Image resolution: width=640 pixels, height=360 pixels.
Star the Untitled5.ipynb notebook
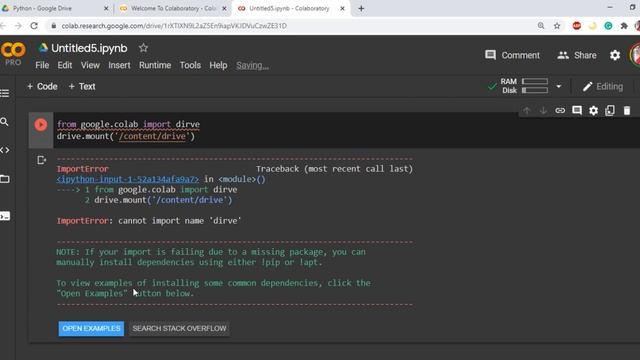(x=143, y=48)
